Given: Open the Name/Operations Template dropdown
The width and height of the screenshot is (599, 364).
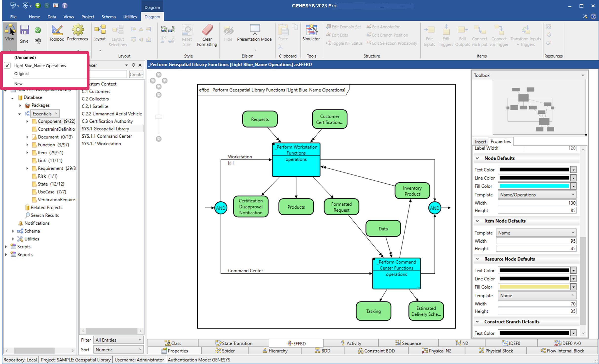Looking at the screenshot, I should point(573,194).
